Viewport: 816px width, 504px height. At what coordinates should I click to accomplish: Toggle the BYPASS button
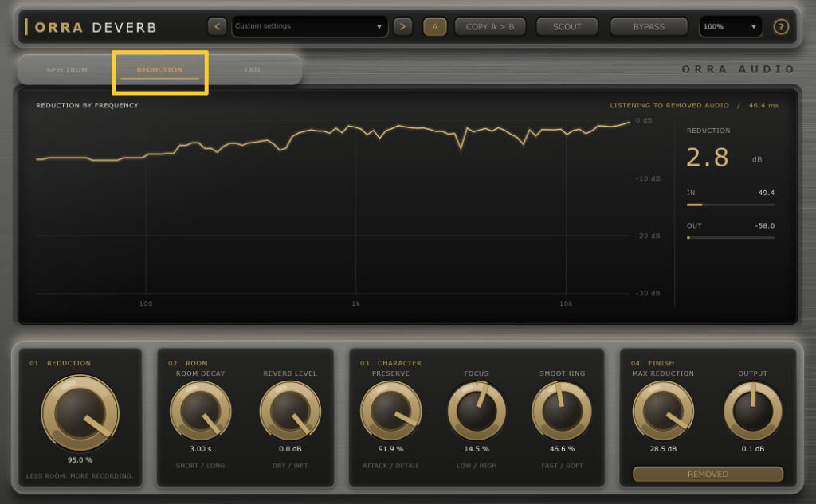[649, 26]
